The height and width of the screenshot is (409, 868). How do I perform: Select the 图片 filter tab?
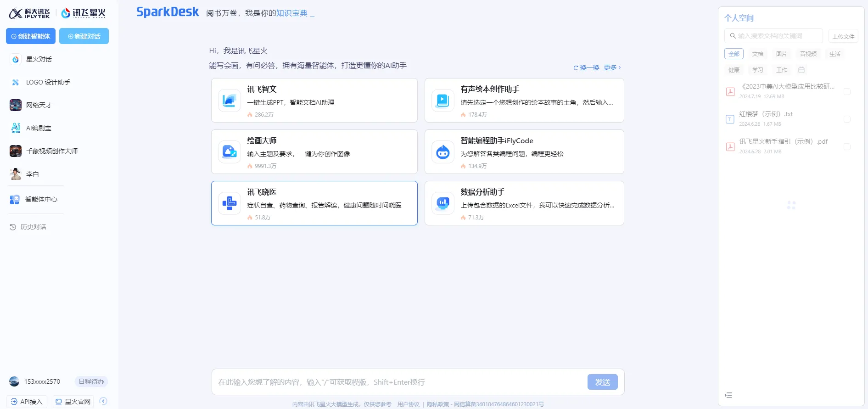coord(781,54)
